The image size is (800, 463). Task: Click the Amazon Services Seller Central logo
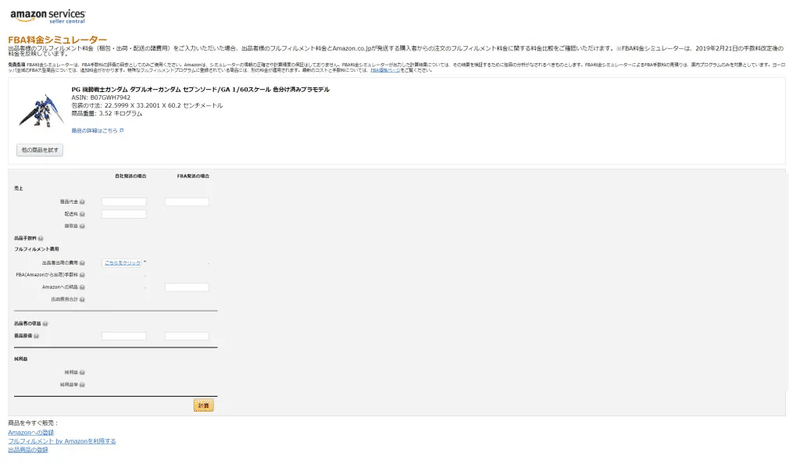(x=48, y=16)
